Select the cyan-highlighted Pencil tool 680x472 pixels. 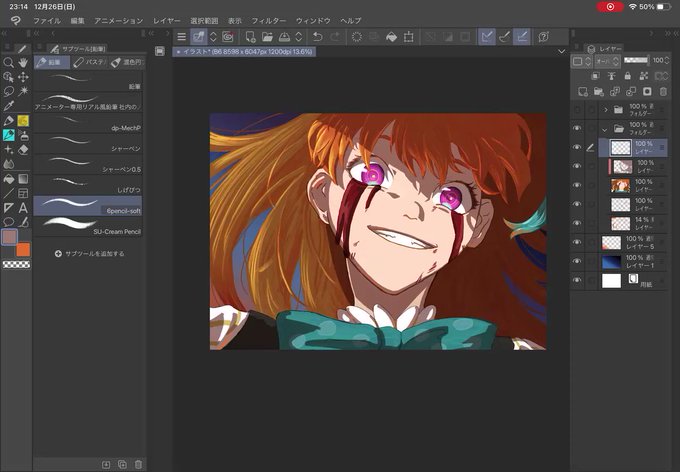[8, 135]
